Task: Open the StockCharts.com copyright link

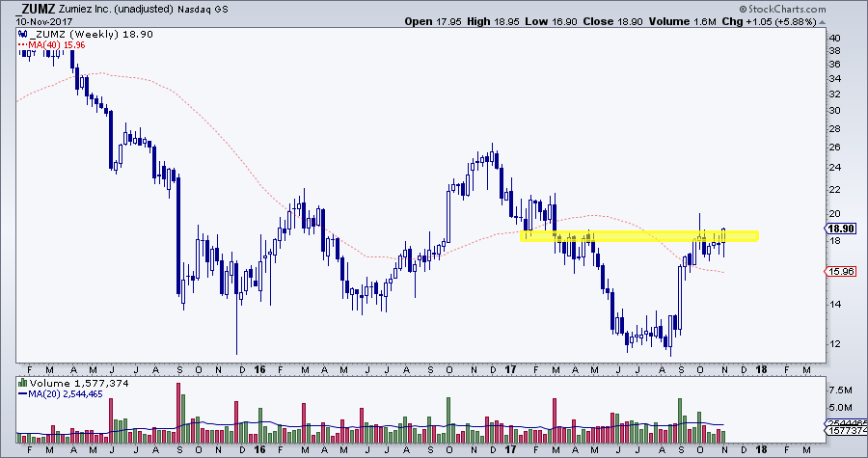Action: point(781,9)
